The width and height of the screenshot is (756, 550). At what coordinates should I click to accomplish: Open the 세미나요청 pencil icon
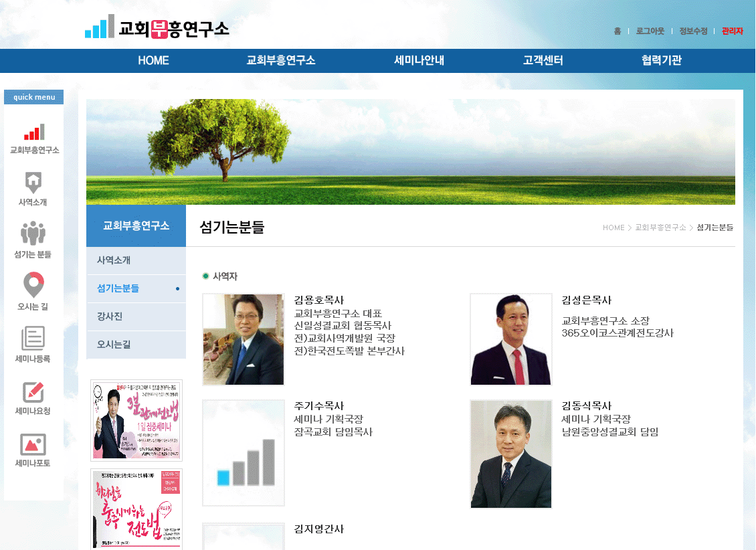pos(33,398)
